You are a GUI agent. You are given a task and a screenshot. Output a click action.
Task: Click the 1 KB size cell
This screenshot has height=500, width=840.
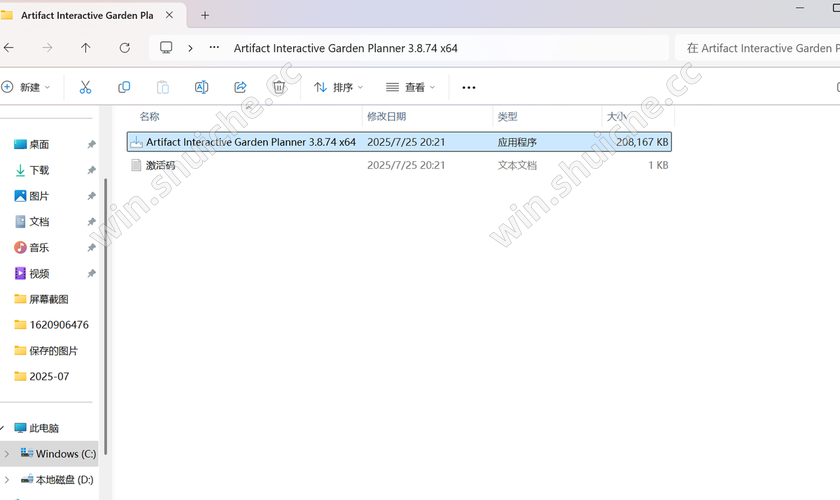tap(658, 165)
